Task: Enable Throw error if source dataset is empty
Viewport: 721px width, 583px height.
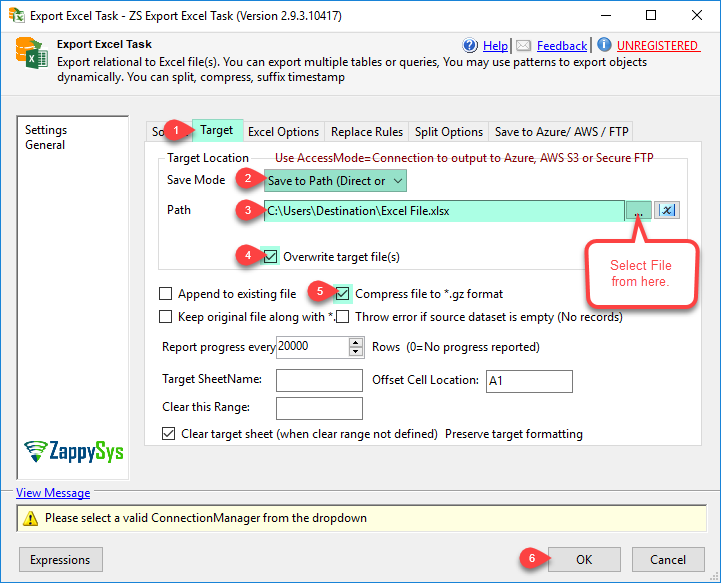Action: 343,317
